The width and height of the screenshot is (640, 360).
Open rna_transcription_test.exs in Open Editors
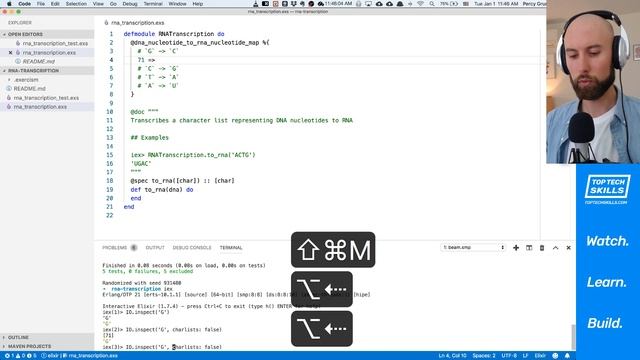[x=55, y=43]
